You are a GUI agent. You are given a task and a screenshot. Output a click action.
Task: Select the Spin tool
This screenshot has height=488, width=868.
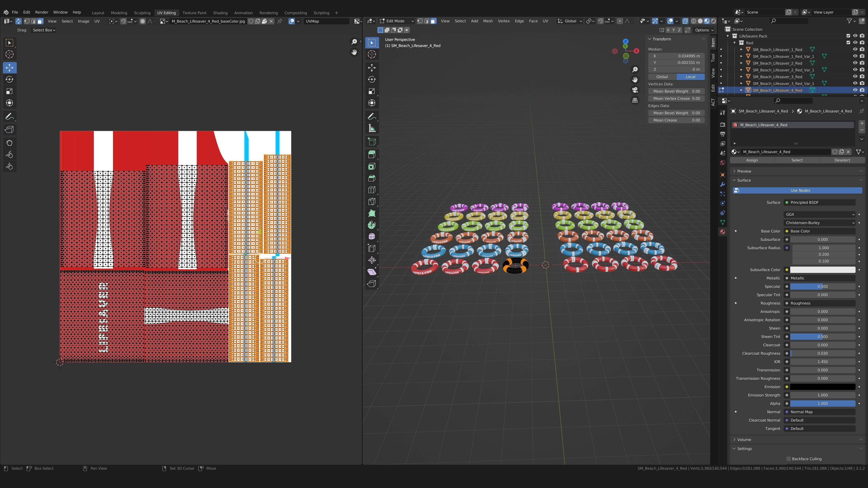coord(372,225)
